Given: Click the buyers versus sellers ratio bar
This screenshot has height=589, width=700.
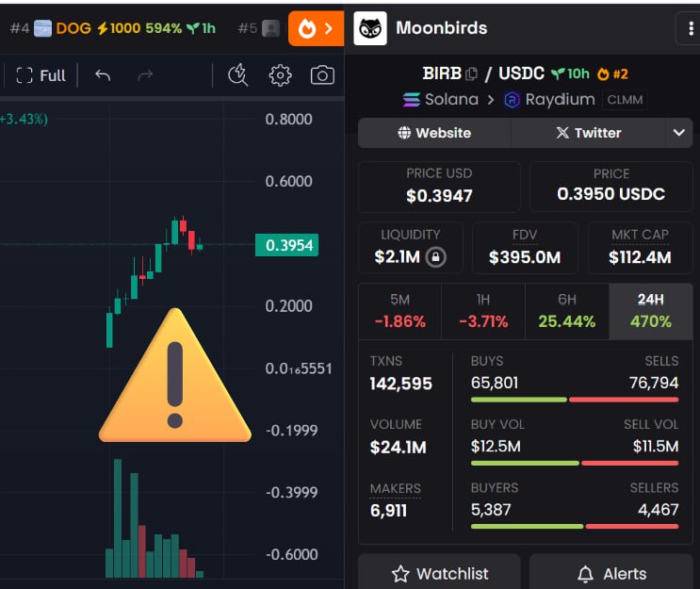Looking at the screenshot, I should pos(575,527).
